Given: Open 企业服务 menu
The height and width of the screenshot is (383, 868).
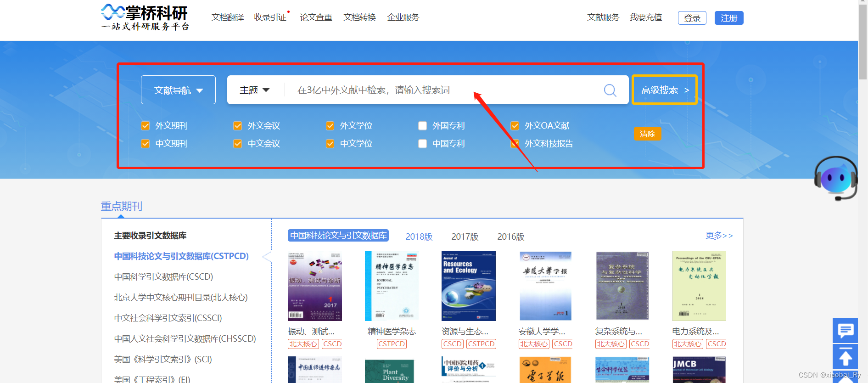Looking at the screenshot, I should [403, 17].
